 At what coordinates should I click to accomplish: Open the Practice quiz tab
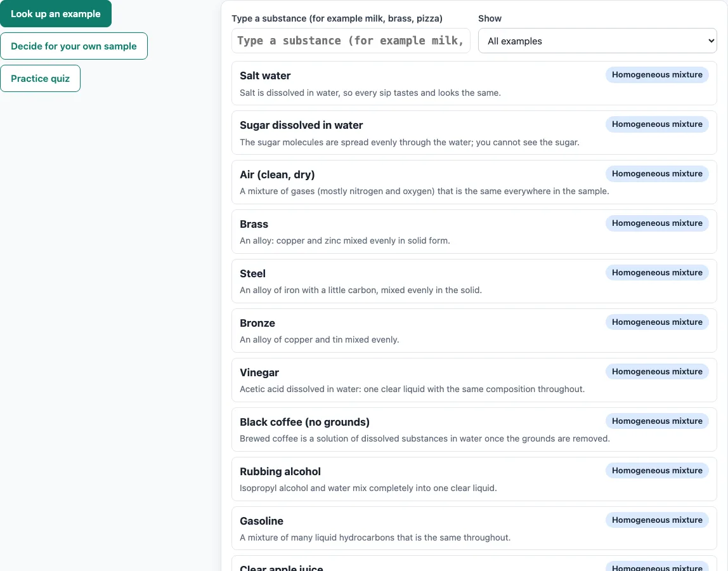[41, 79]
